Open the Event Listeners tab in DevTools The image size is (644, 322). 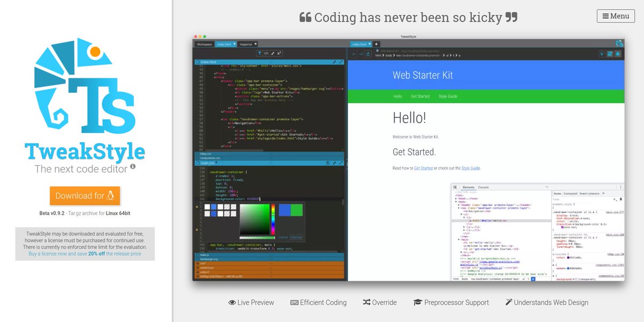click(589, 194)
